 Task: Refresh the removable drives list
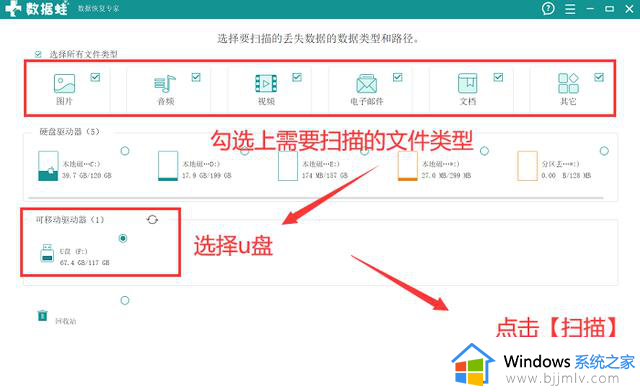152,220
